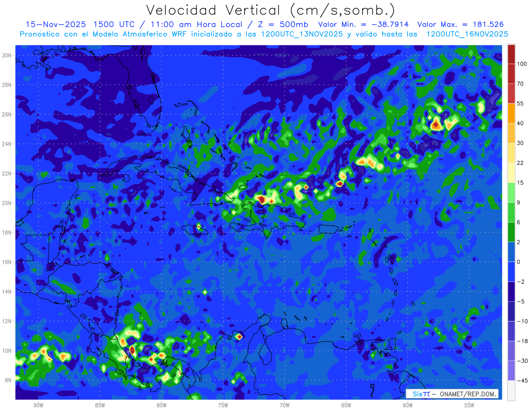Image resolution: width=532 pixels, height=411 pixels.
Task: Click the '26N' latitude label
Action: 7,114
